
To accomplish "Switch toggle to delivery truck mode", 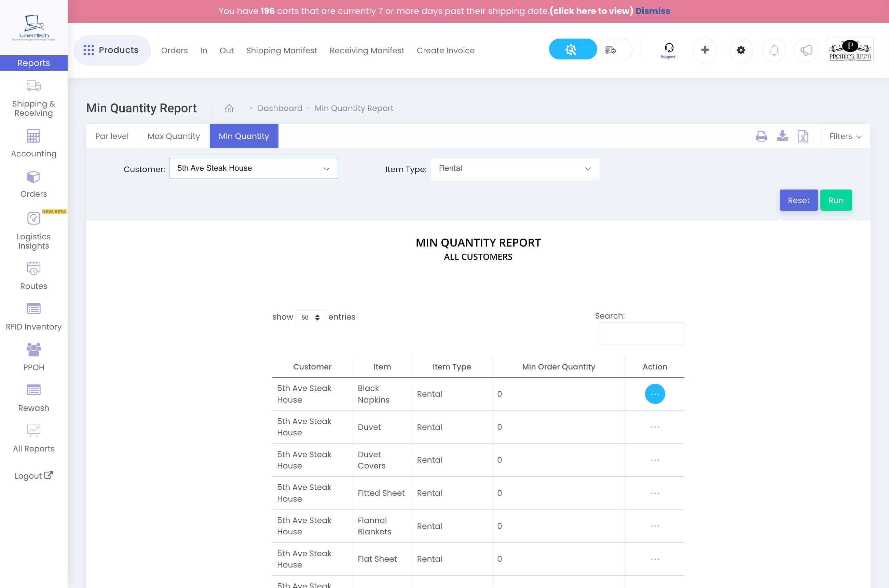I will pos(610,50).
